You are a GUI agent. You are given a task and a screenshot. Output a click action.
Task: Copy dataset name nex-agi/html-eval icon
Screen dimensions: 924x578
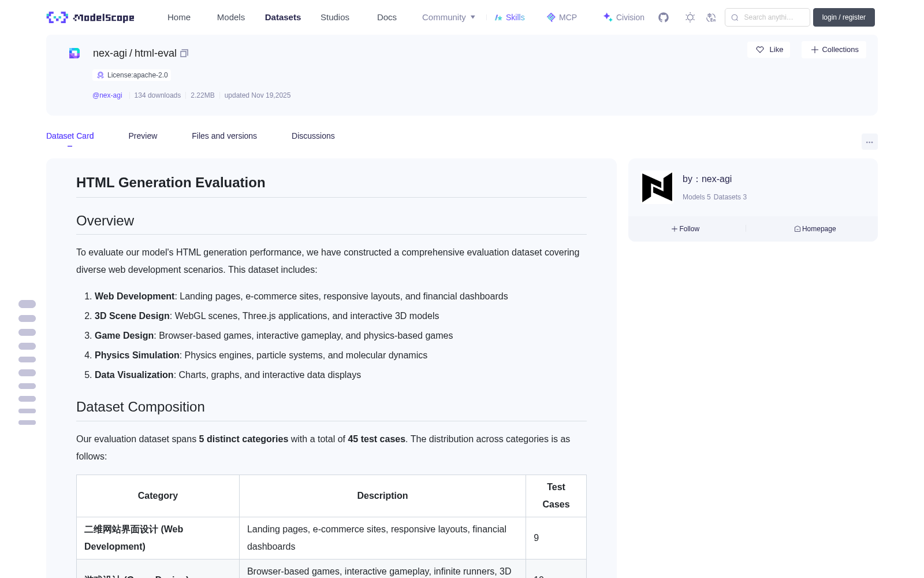184,53
